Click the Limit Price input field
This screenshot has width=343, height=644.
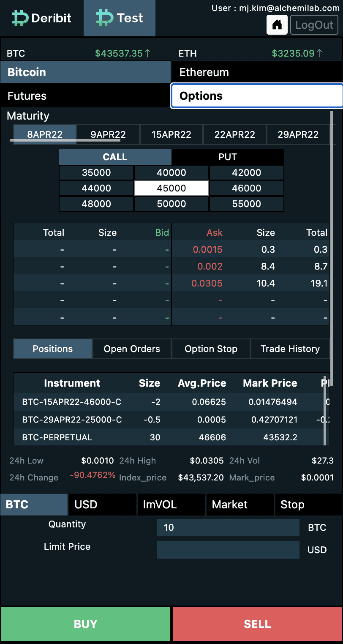(228, 550)
